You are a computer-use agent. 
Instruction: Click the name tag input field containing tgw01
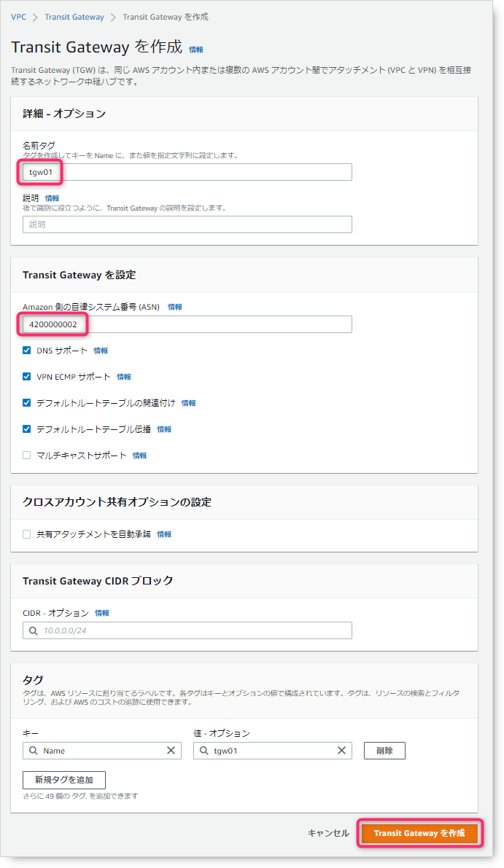coord(187,172)
